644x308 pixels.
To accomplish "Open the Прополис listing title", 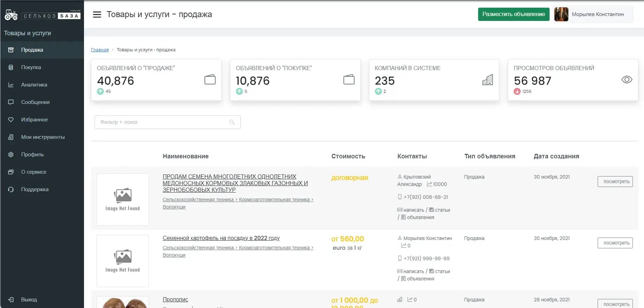I will pos(175,300).
